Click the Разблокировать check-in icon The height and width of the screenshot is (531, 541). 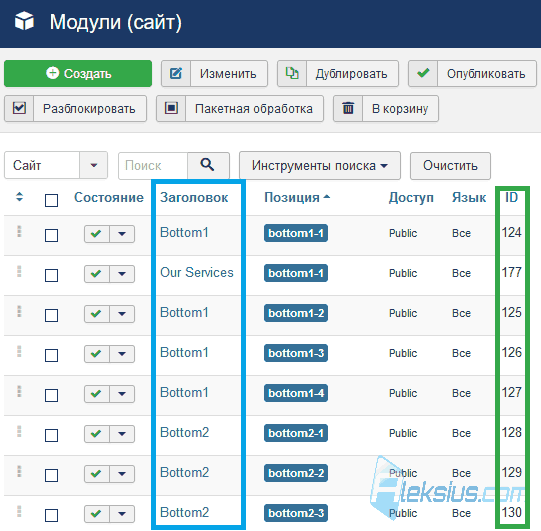coord(19,108)
